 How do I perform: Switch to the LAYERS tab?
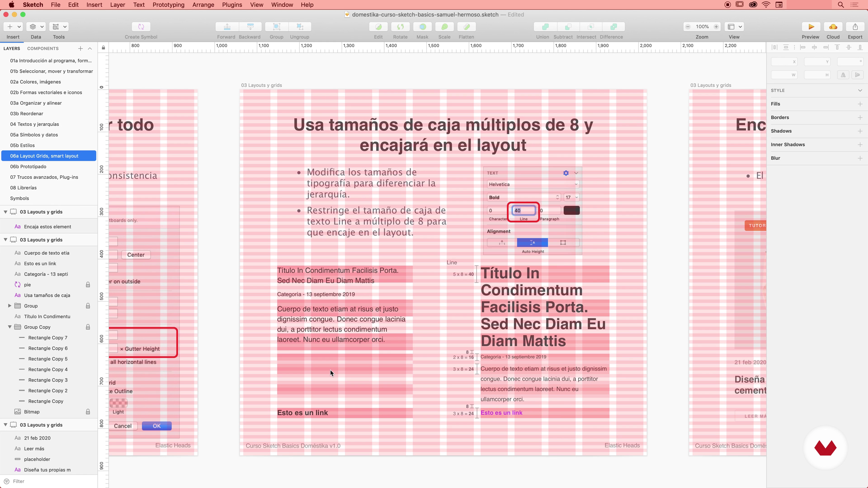[x=12, y=49]
